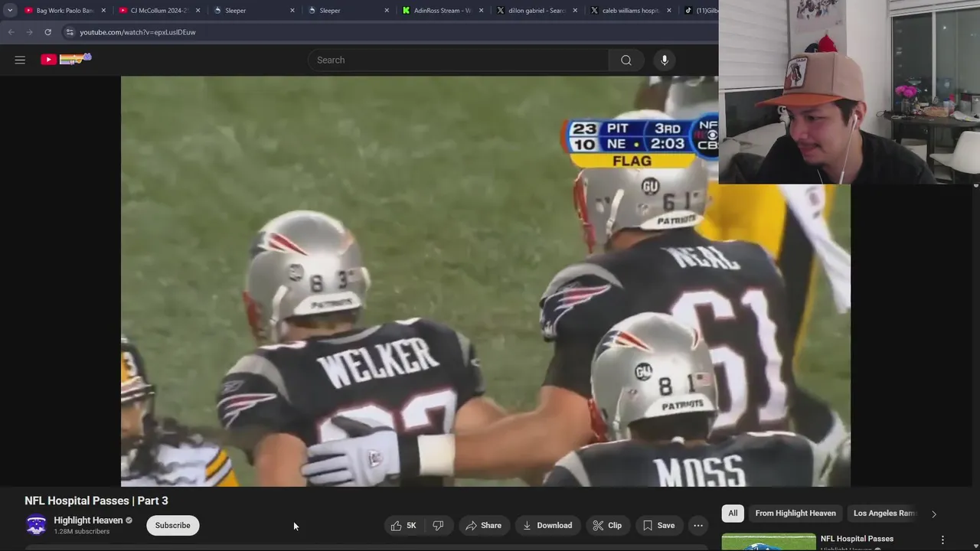Open suggested NFL Hospital Passes thumbnail
Screen dimensions: 980x551
click(769, 542)
